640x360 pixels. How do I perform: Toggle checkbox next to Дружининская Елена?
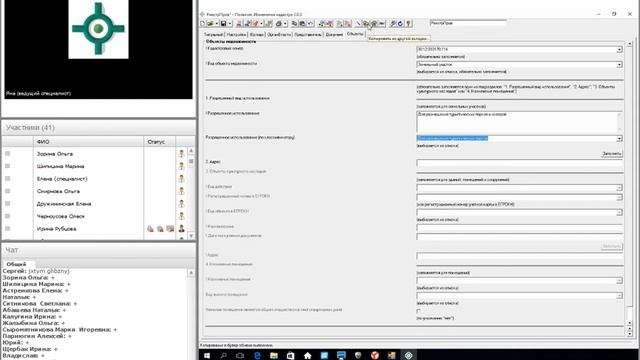tap(7, 203)
